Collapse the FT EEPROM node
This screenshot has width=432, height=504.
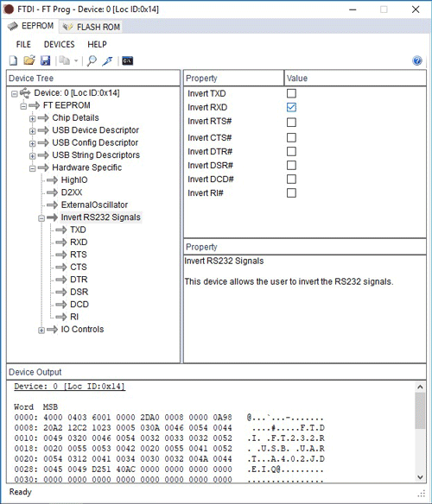pyautogui.click(x=23, y=106)
